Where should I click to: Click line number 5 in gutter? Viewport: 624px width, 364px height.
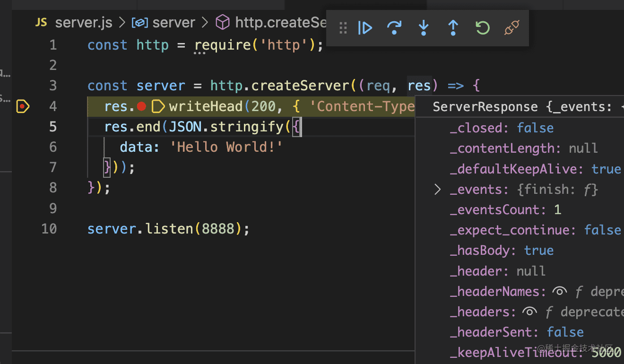pyautogui.click(x=53, y=127)
